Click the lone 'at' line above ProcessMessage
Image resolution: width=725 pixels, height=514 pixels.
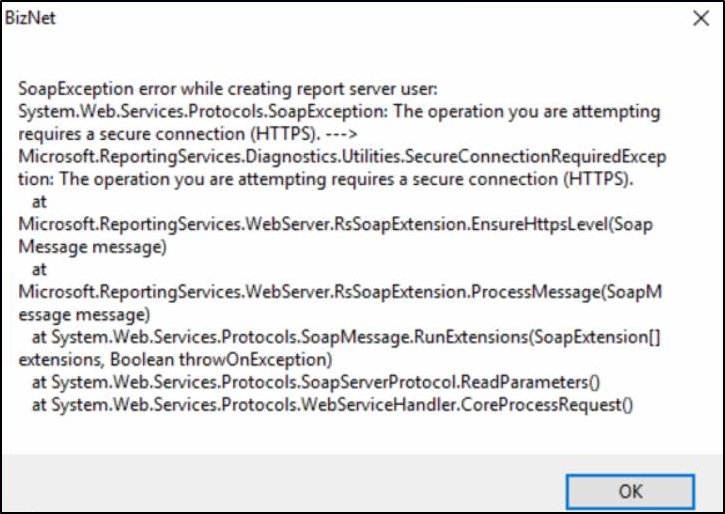coord(40,269)
